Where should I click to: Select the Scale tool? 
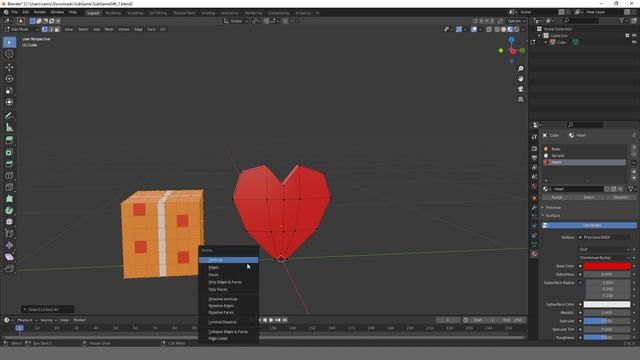click(x=9, y=91)
